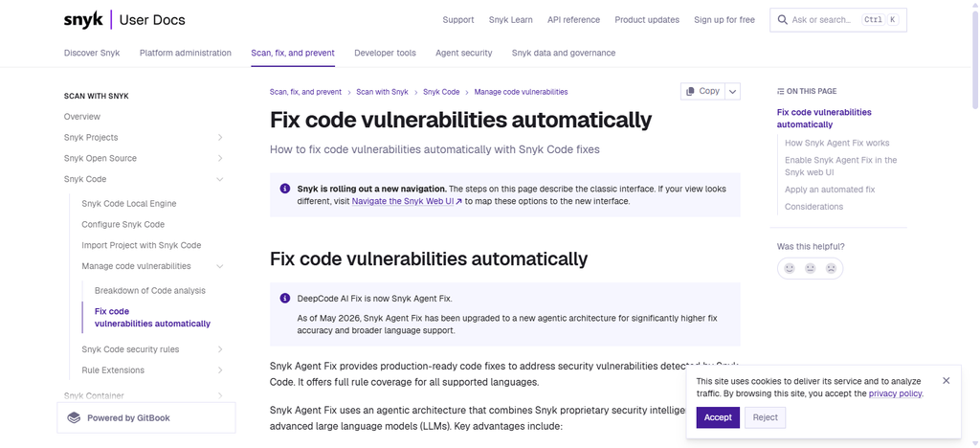
Task: Click the Support link
Action: pos(458,20)
